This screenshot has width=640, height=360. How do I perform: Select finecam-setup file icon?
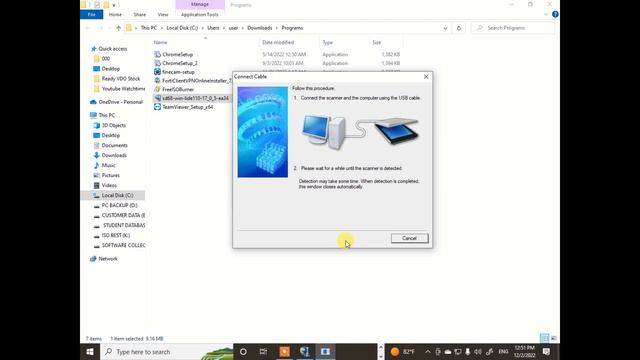[x=157, y=72]
